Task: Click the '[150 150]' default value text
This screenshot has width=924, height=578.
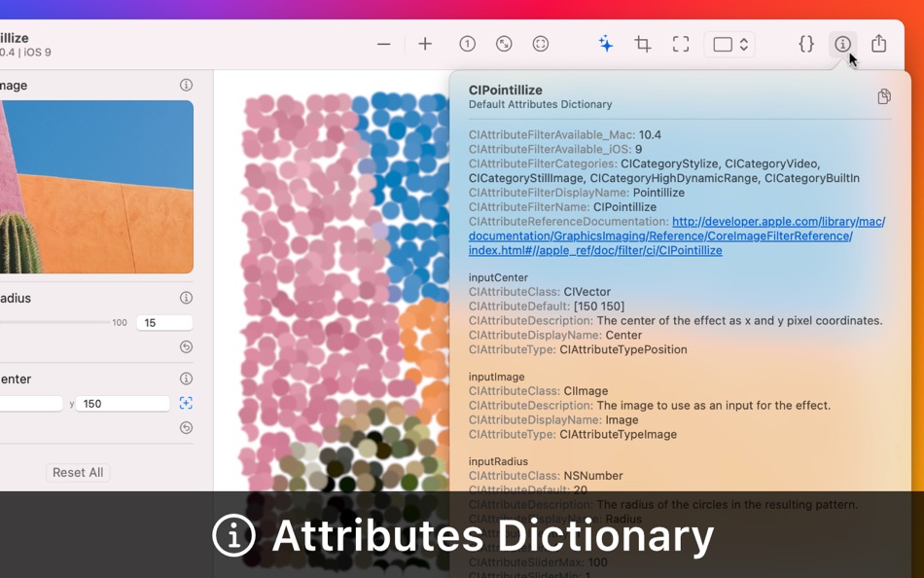Action: 599,307
